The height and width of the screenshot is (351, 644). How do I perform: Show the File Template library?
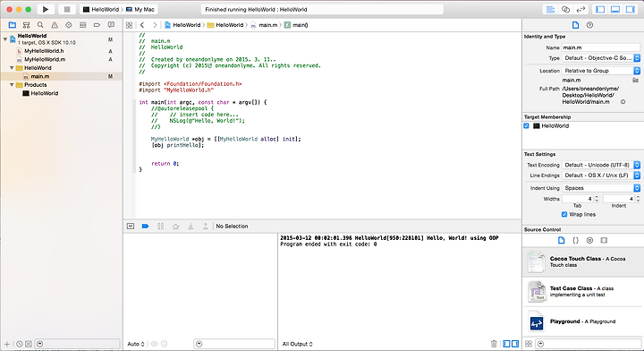click(x=562, y=241)
